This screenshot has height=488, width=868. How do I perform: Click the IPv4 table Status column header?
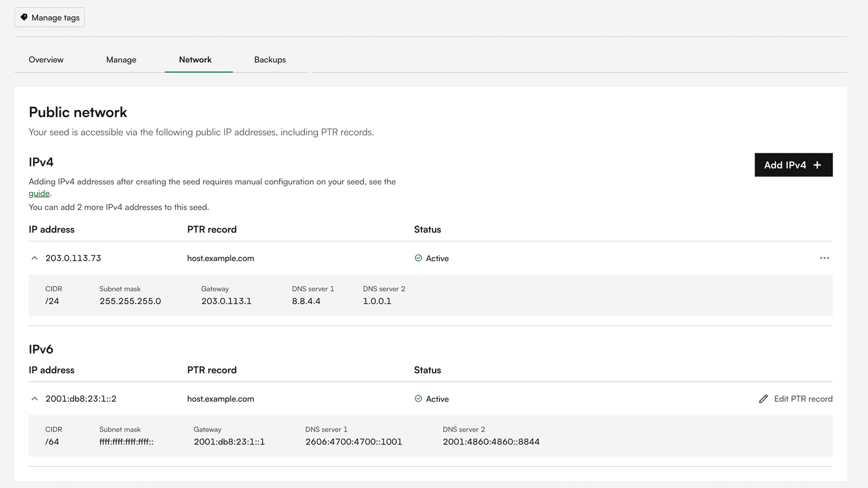pyautogui.click(x=427, y=229)
